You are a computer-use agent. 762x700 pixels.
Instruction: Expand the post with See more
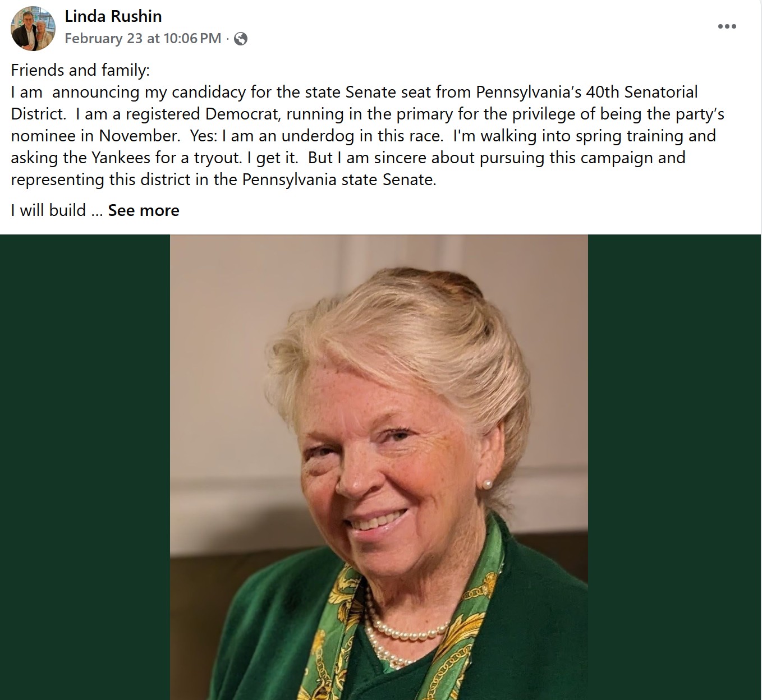pyautogui.click(x=144, y=210)
